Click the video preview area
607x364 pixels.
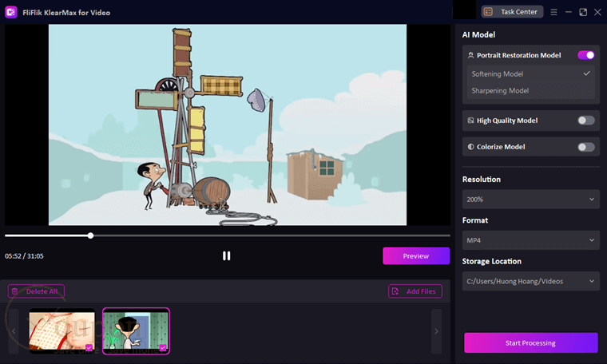pyautogui.click(x=228, y=125)
